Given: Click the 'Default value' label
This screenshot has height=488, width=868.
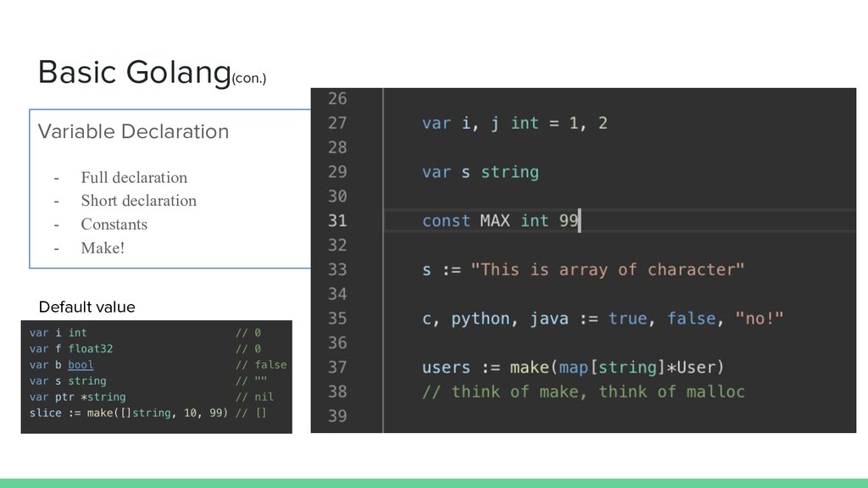Looking at the screenshot, I should pyautogui.click(x=87, y=307).
